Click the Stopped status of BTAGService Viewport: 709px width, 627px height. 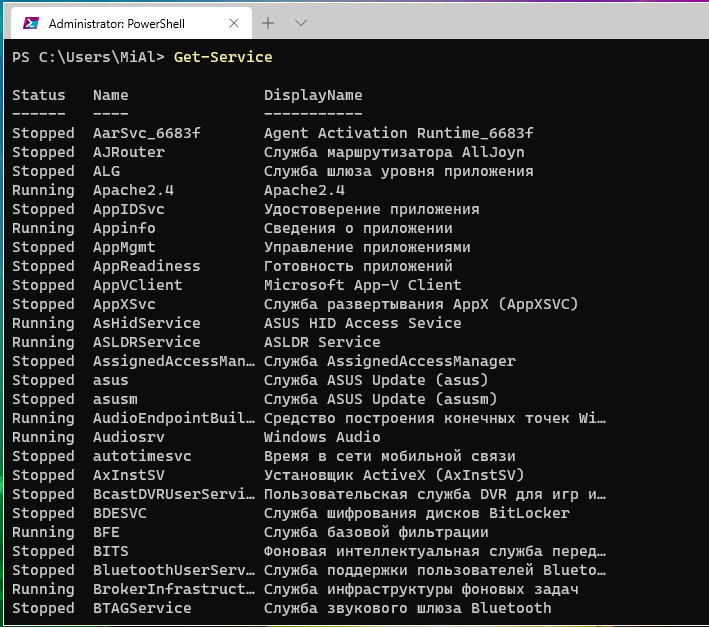pyautogui.click(x=43, y=608)
